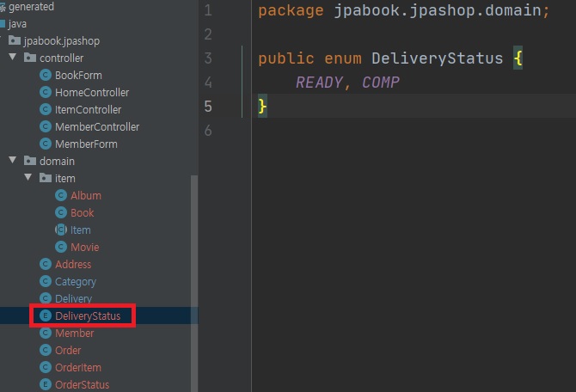This screenshot has width=576, height=392.
Task: Click the DeliveryStatus name in the code
Action: [x=437, y=58]
